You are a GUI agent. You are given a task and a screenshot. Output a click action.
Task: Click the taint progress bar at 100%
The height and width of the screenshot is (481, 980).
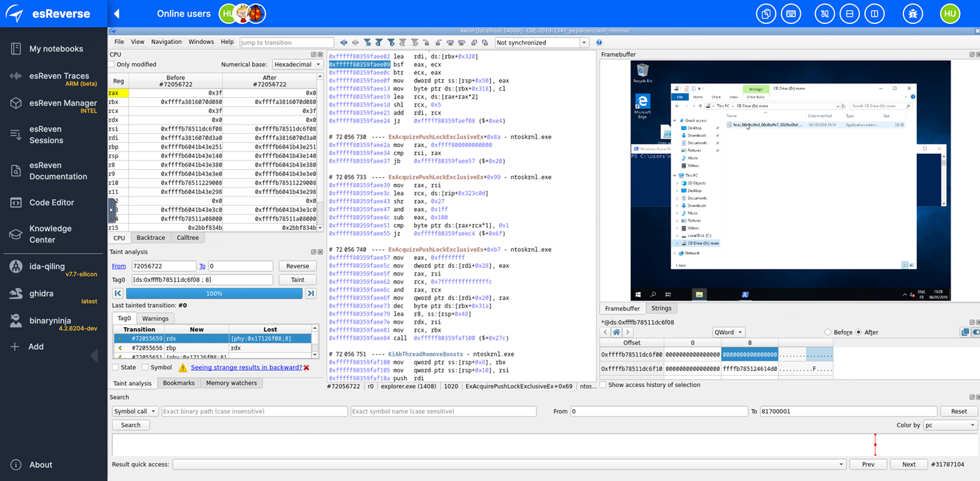point(214,293)
